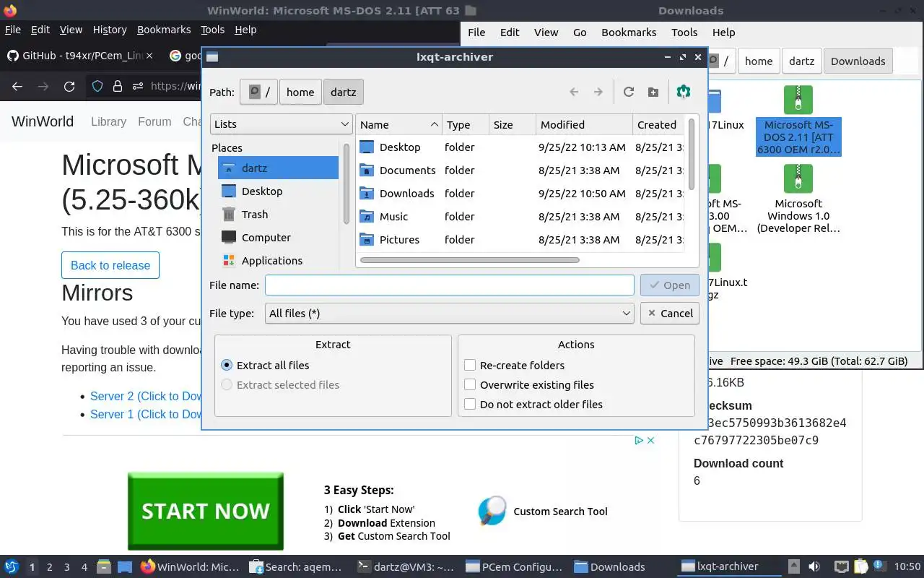
Task: Click the horizontal scrollbar in file list
Action: pos(469,260)
